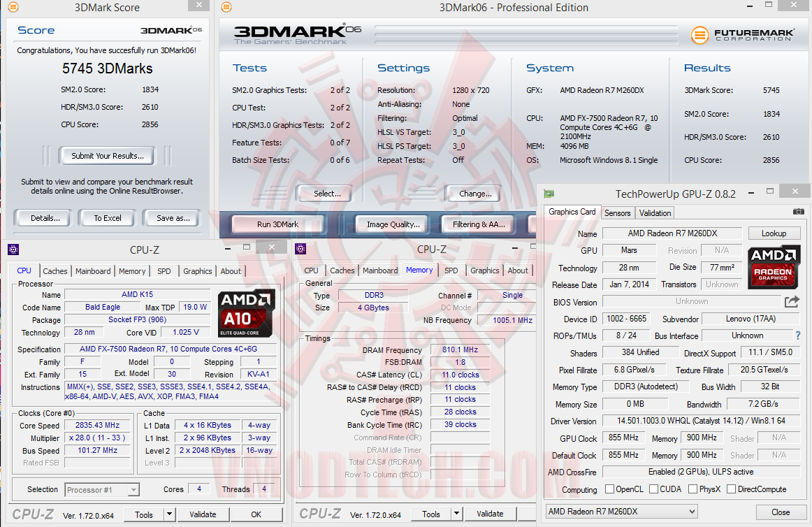The height and width of the screenshot is (527, 812).
Task: Click the AMD A10 Elite Quad-Core logo
Action: click(x=246, y=314)
